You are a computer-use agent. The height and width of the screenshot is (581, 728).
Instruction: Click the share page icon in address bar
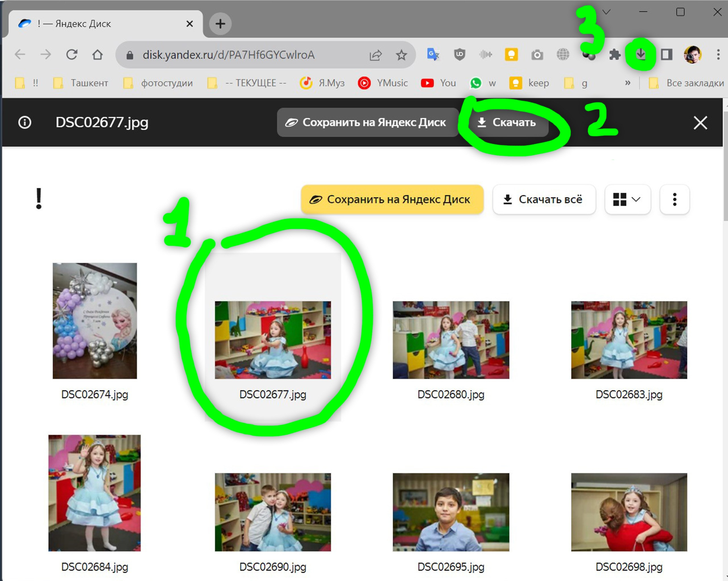coord(375,55)
